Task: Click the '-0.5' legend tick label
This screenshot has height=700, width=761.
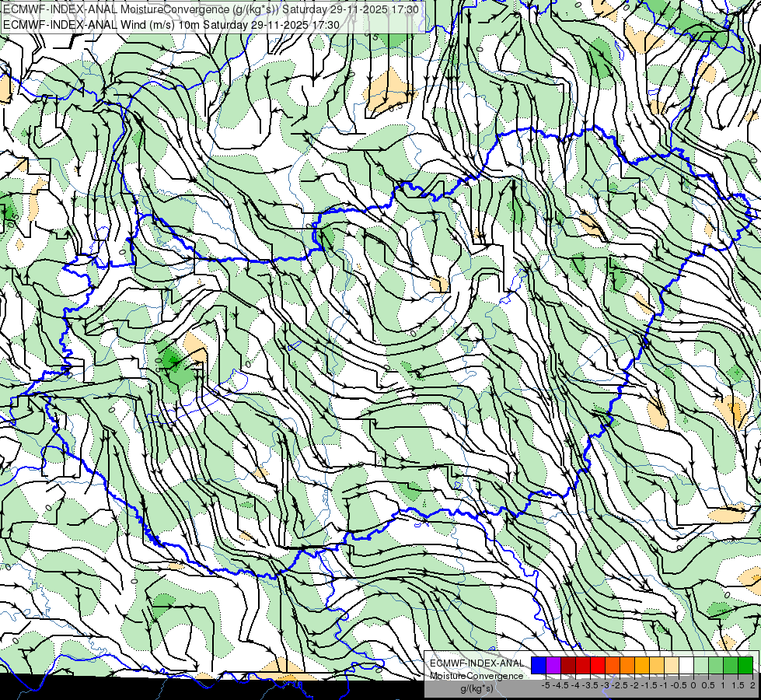Action: tap(679, 685)
